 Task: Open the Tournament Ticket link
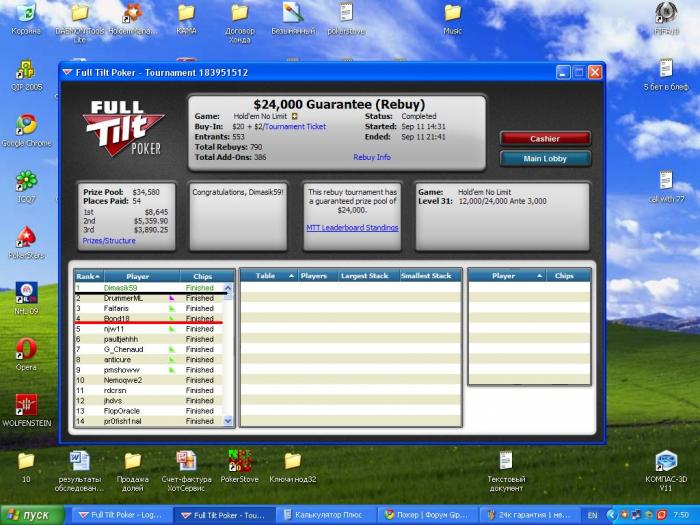coord(296,126)
